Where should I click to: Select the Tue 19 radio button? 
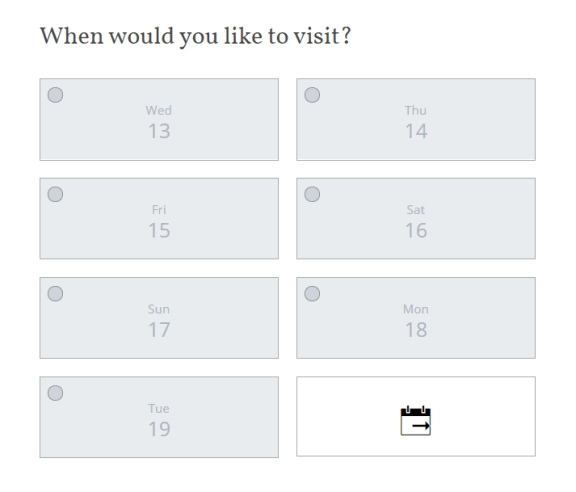[x=55, y=393]
